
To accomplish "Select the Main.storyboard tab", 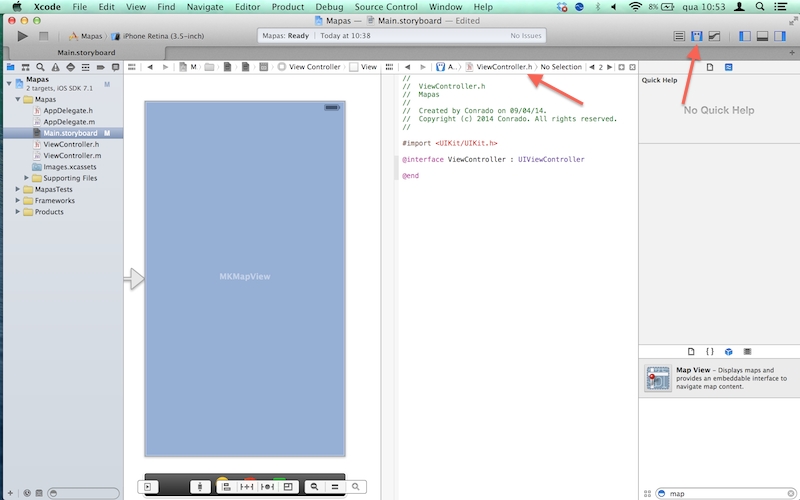I will (86, 53).
